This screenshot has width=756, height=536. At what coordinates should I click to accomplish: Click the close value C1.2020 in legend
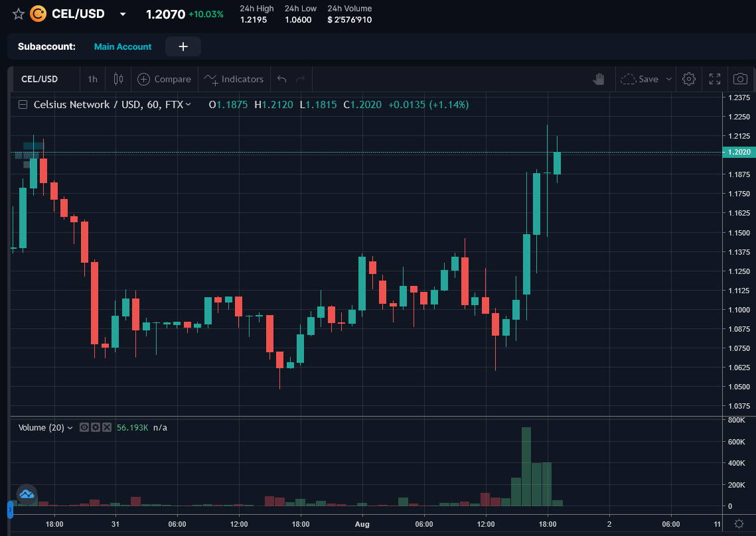[362, 105]
